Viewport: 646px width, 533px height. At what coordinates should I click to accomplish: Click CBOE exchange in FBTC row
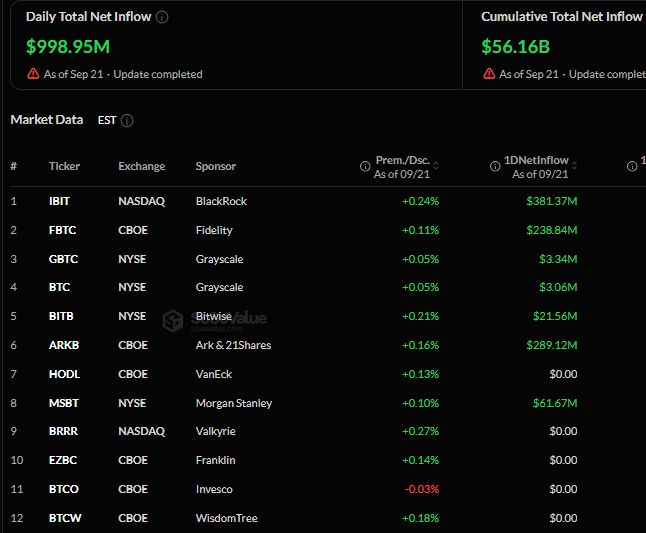pyautogui.click(x=133, y=230)
